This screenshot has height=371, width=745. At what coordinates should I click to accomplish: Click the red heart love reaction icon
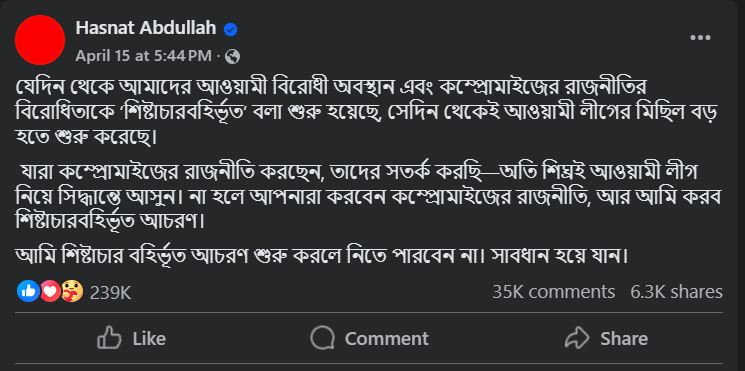tap(50, 292)
